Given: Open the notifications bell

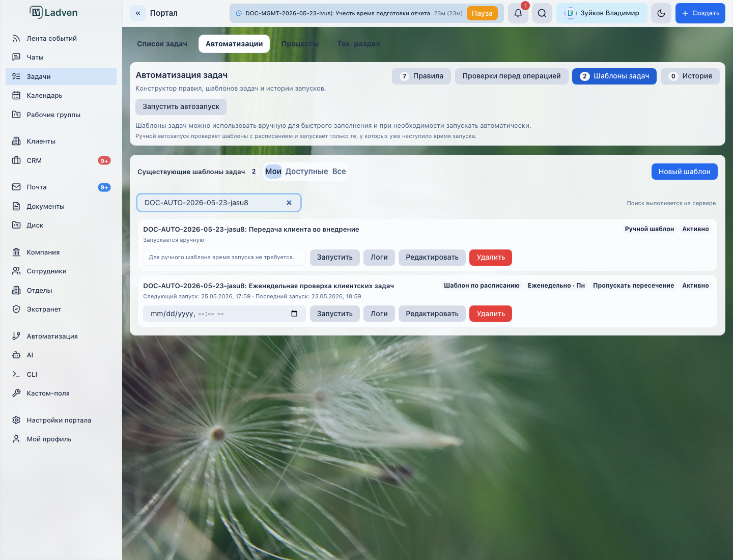Looking at the screenshot, I should point(518,13).
